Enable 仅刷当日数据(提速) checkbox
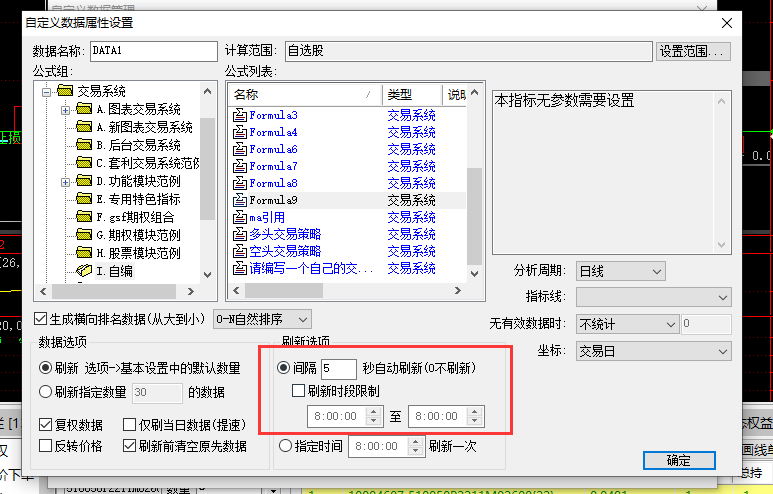Screen dimensions: 773x494 pos(130,424)
